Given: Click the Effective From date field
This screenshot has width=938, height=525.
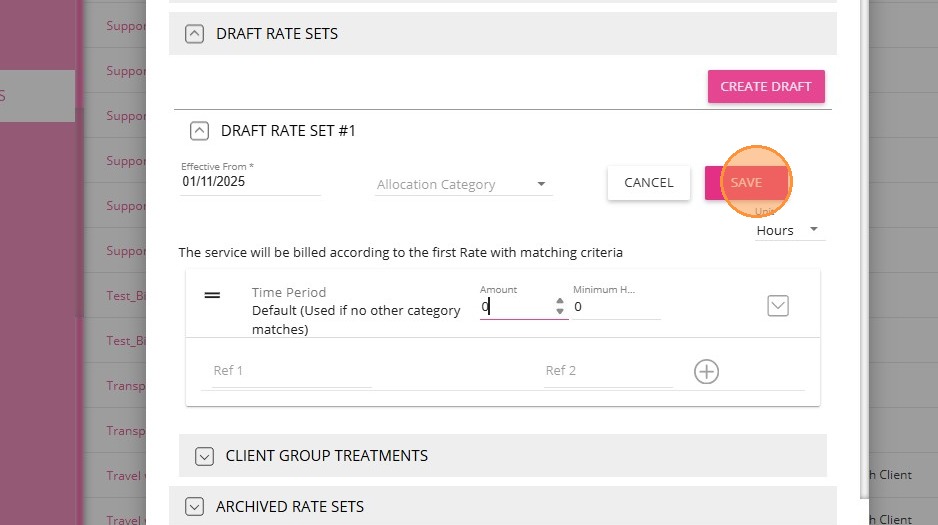Looking at the screenshot, I should click(250, 182).
